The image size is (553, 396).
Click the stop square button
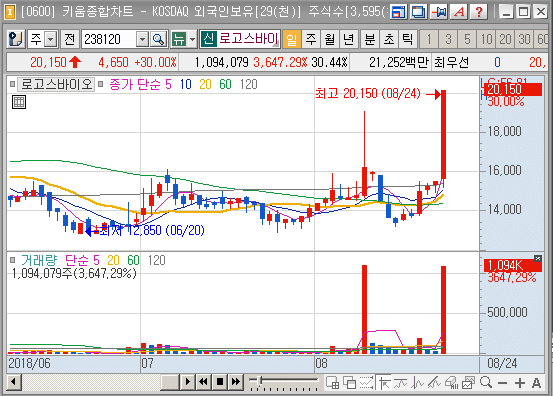(220, 382)
